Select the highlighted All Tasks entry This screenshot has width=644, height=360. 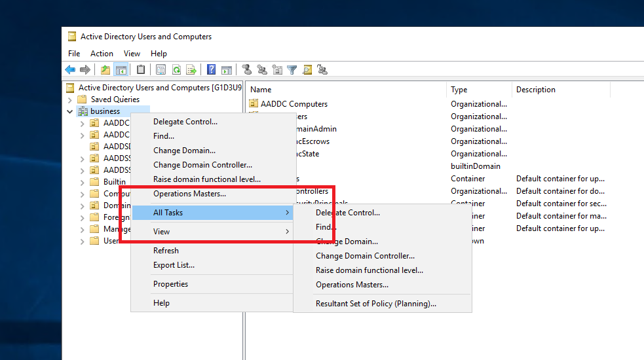coord(212,213)
